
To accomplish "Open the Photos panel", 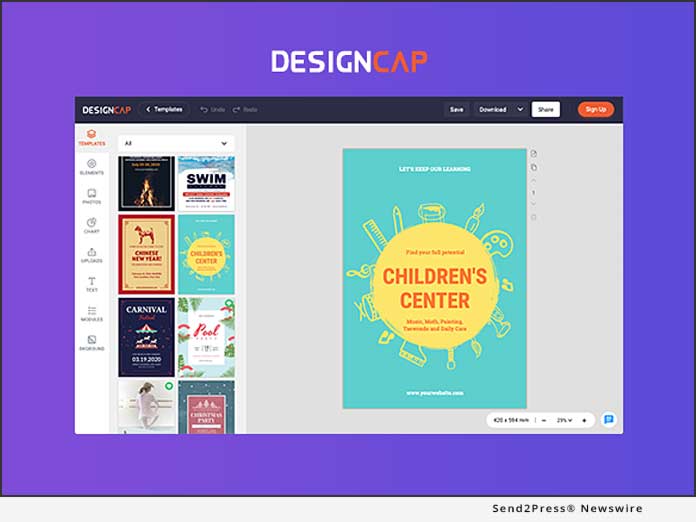I will tap(91, 196).
